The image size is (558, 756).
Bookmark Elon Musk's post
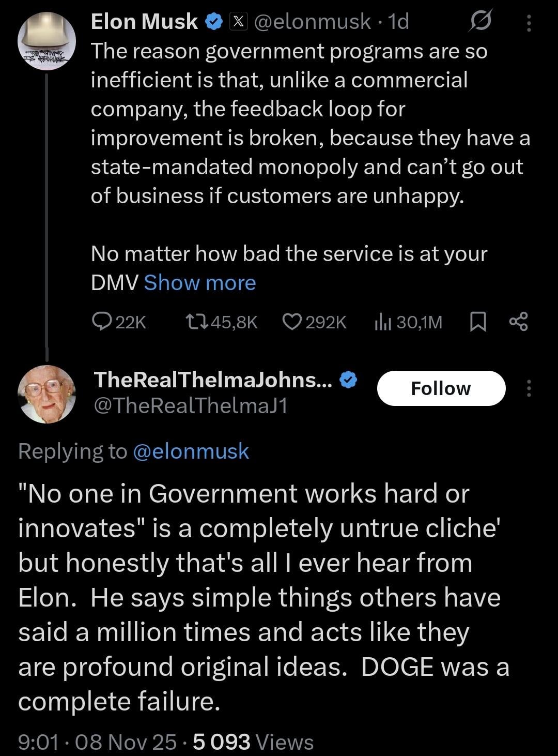478,322
